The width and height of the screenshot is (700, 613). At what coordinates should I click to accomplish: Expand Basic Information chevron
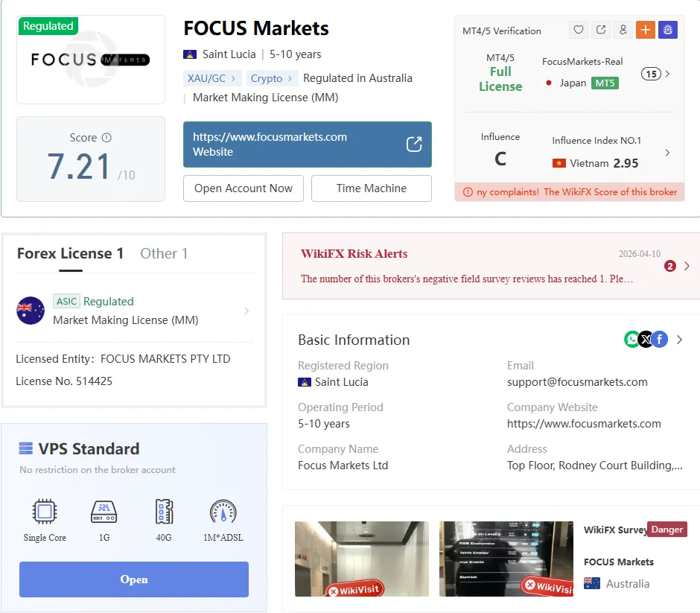click(679, 340)
